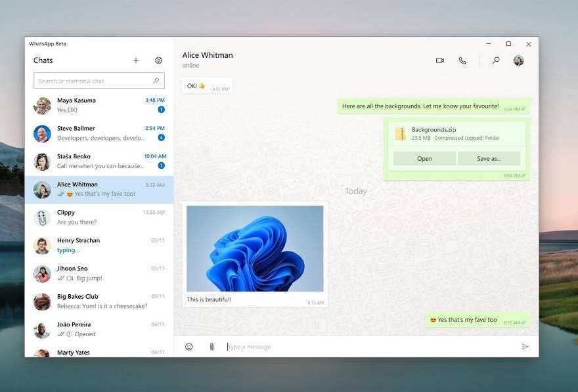Screen dimensions: 578x392
Task: Open Alice's profile picture in header
Action: point(519,60)
